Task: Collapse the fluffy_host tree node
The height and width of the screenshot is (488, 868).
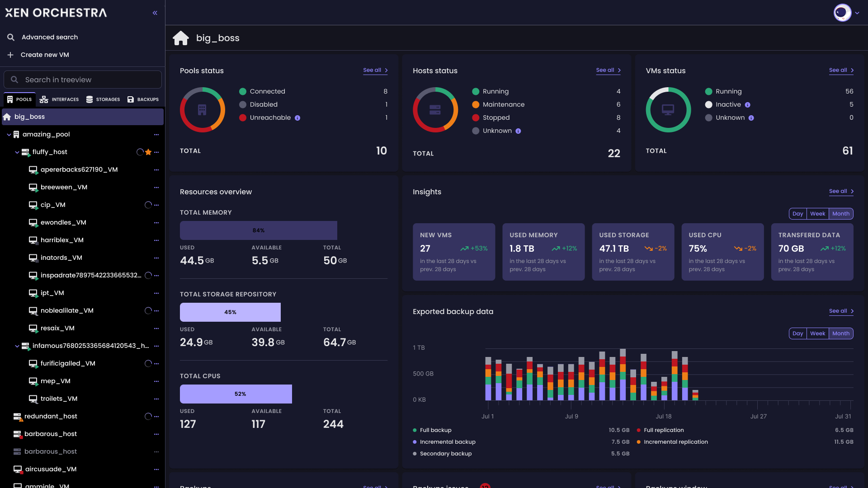Action: click(17, 152)
